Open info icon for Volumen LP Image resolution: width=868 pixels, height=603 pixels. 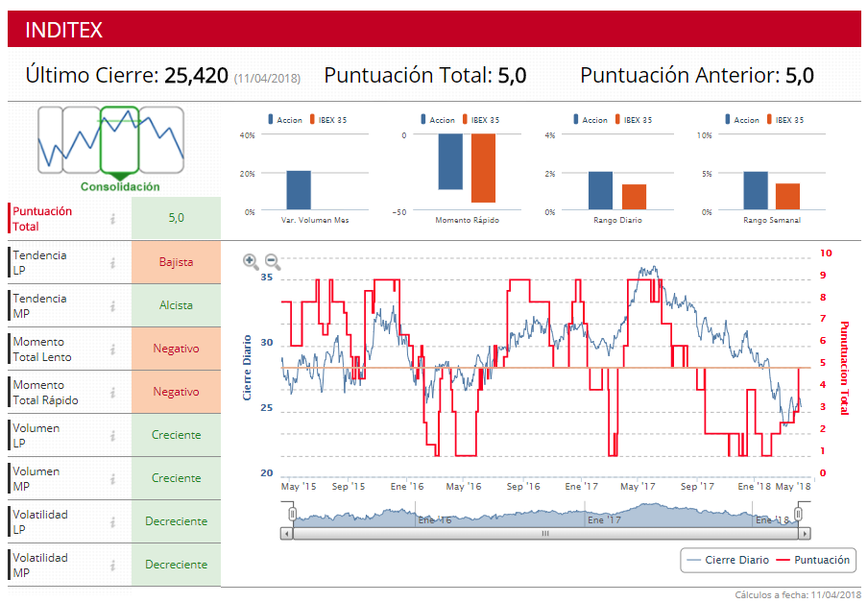[113, 435]
